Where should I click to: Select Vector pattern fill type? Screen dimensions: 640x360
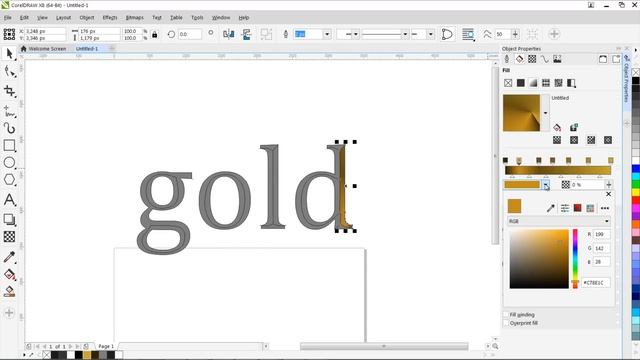click(546, 83)
